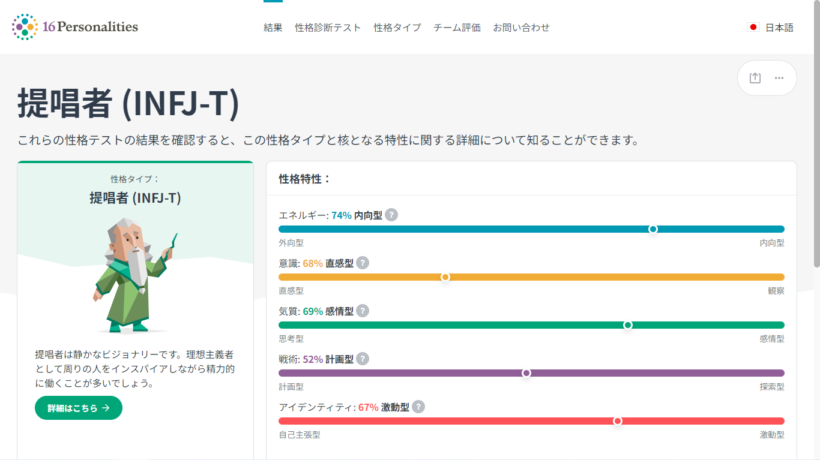Click the share icon button
Screen dimensions: 820x460
(755, 78)
